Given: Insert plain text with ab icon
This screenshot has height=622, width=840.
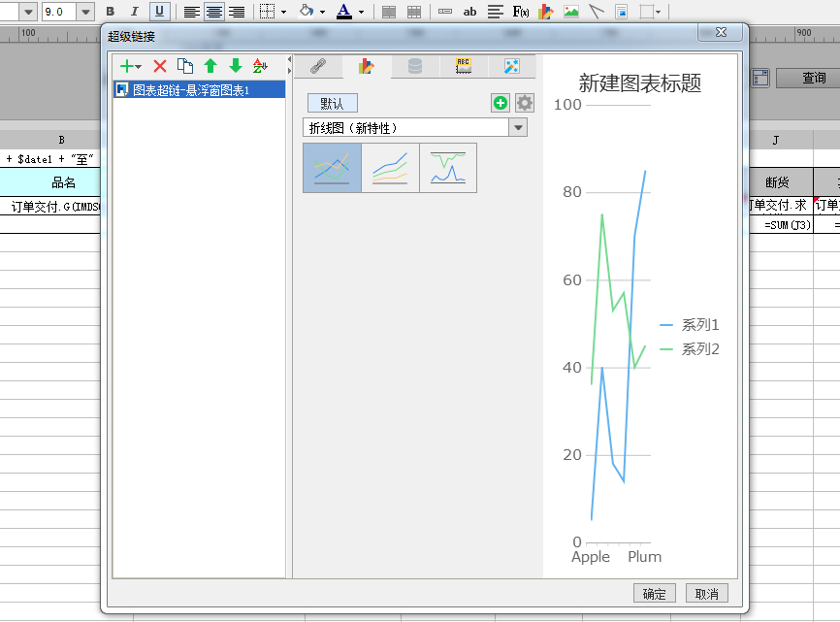Looking at the screenshot, I should [x=469, y=12].
